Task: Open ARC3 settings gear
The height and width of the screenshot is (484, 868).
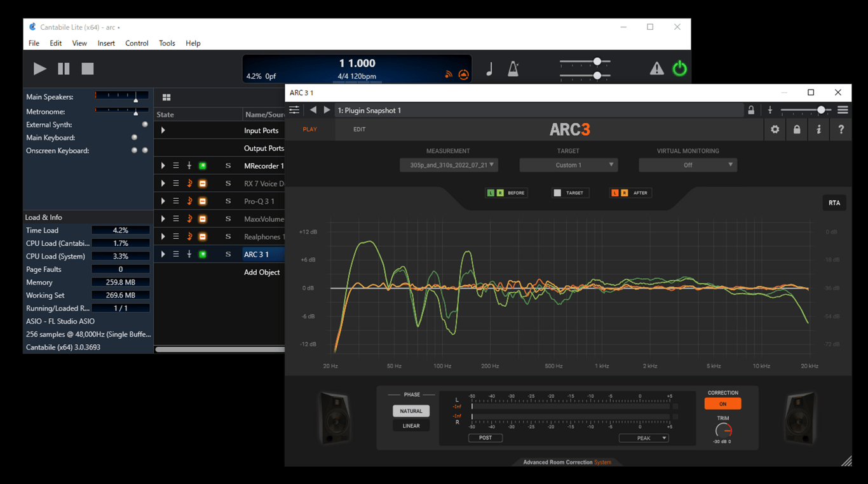Action: pyautogui.click(x=775, y=130)
